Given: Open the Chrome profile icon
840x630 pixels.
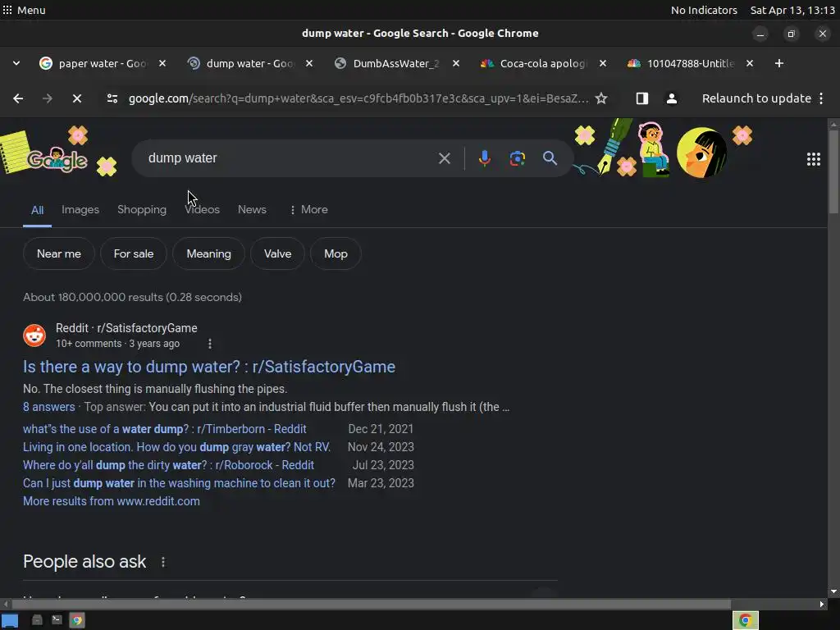Looking at the screenshot, I should [671, 98].
